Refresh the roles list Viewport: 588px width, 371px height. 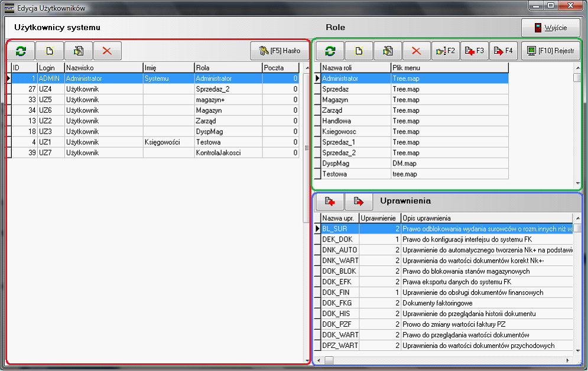point(330,51)
